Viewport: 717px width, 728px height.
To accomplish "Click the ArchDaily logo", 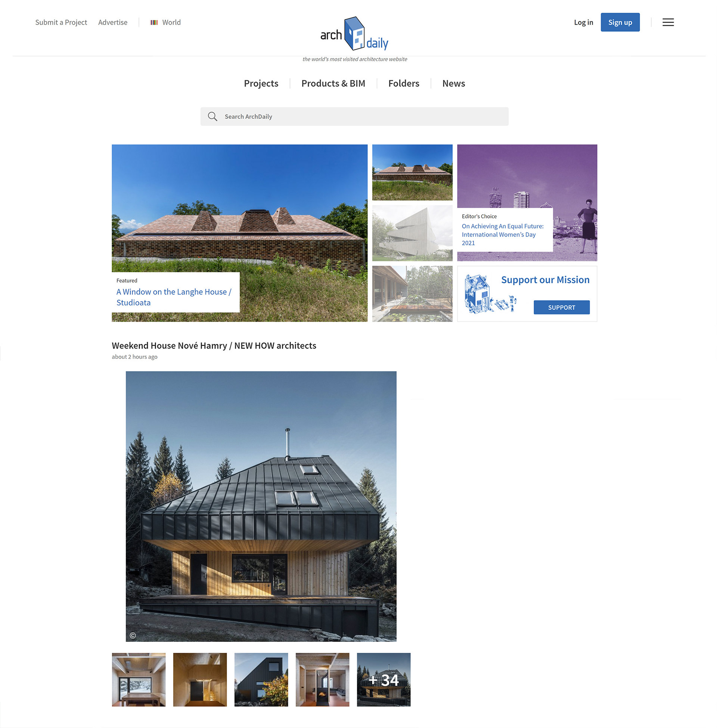I will [354, 34].
